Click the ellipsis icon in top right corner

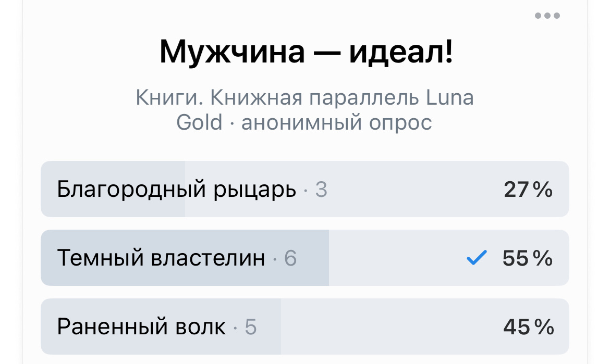pos(547,16)
